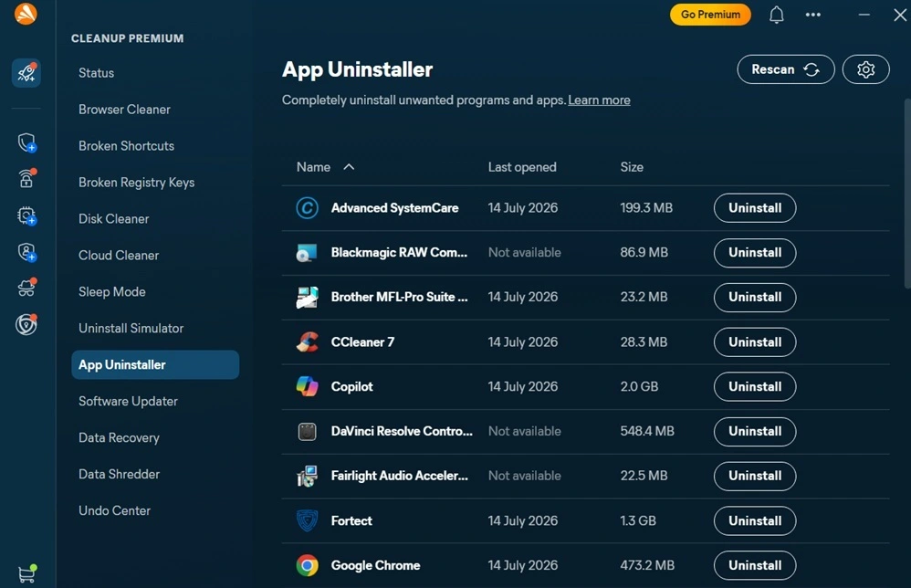
Task: Uninstall Google Chrome
Action: coord(755,565)
